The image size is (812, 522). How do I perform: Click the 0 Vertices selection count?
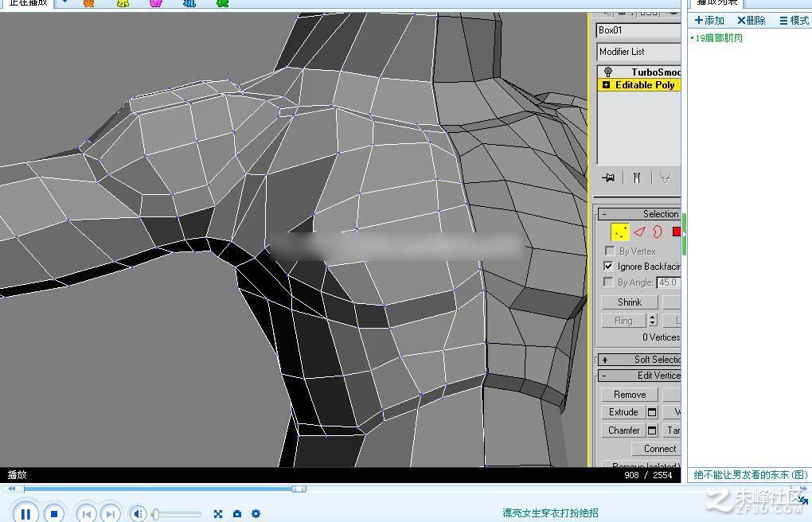[x=662, y=337]
